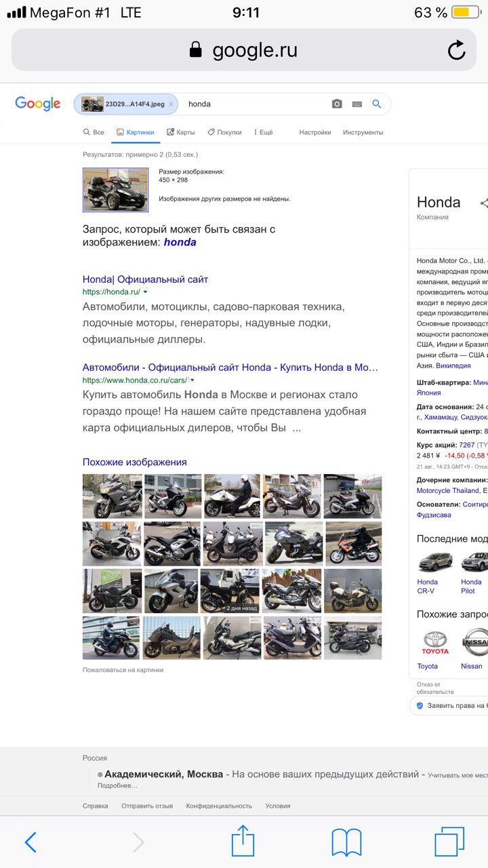Tap the Safari reload page icon

click(457, 50)
